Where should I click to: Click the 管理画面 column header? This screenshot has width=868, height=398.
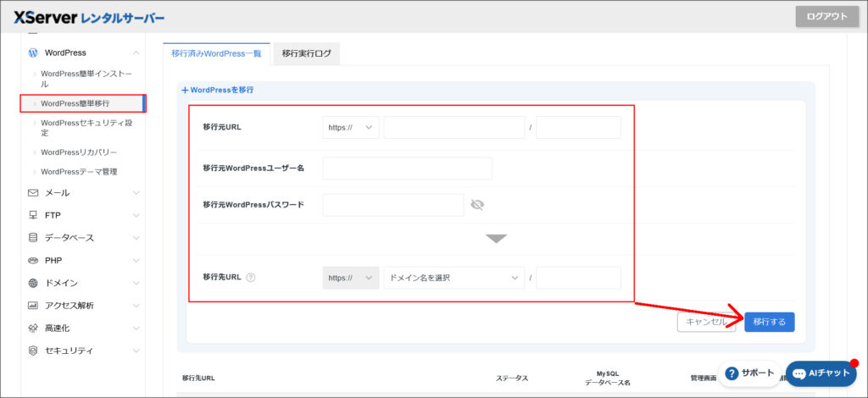coord(703,379)
